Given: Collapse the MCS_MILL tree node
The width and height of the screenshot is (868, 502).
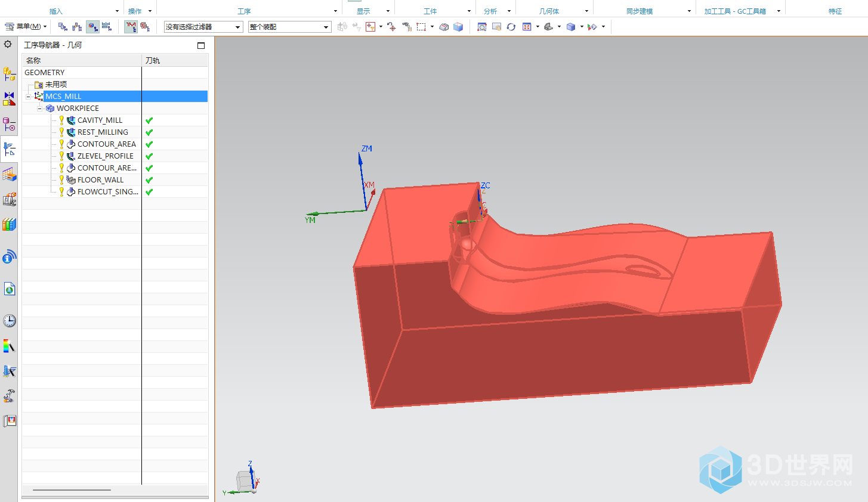Looking at the screenshot, I should tap(28, 97).
